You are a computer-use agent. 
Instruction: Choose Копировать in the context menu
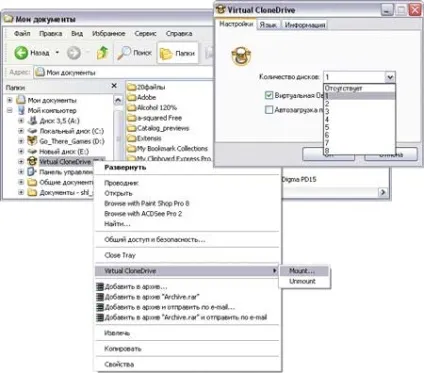[x=187, y=349]
